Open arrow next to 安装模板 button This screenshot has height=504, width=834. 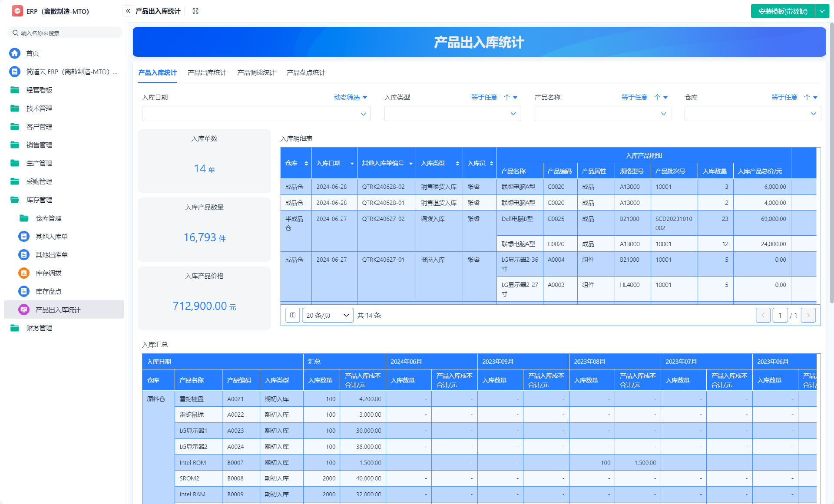822,11
